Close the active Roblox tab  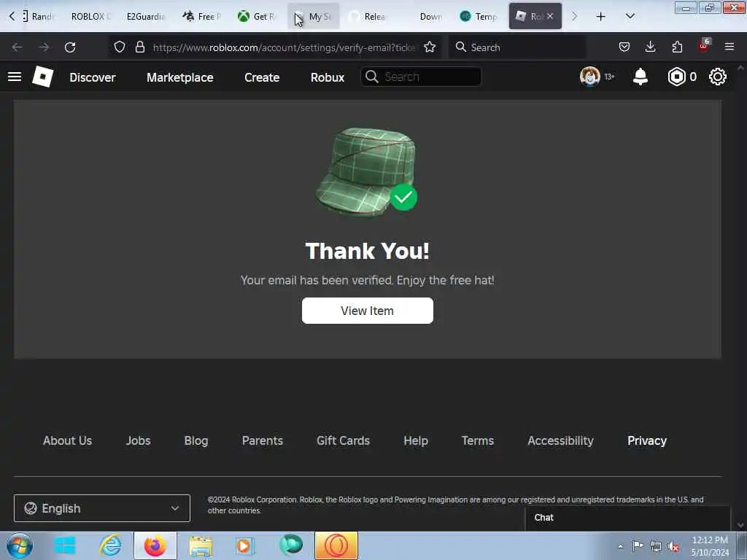[550, 16]
